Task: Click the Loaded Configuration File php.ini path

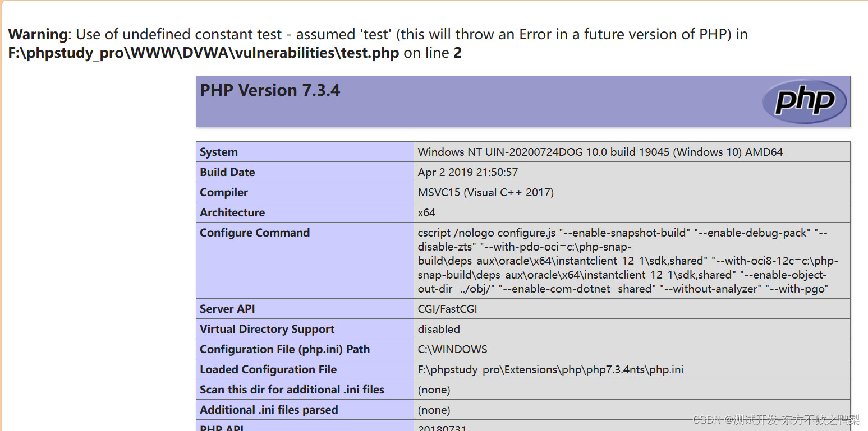Action: click(550, 369)
